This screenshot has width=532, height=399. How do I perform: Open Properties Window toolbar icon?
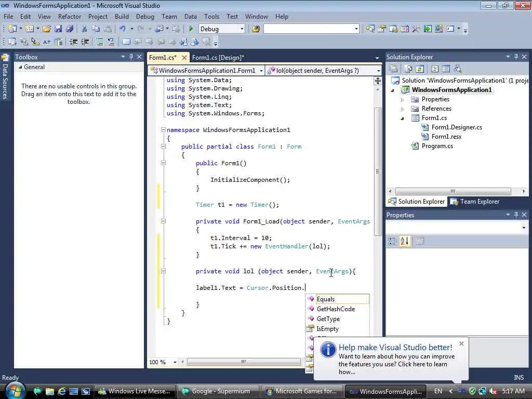382,29
